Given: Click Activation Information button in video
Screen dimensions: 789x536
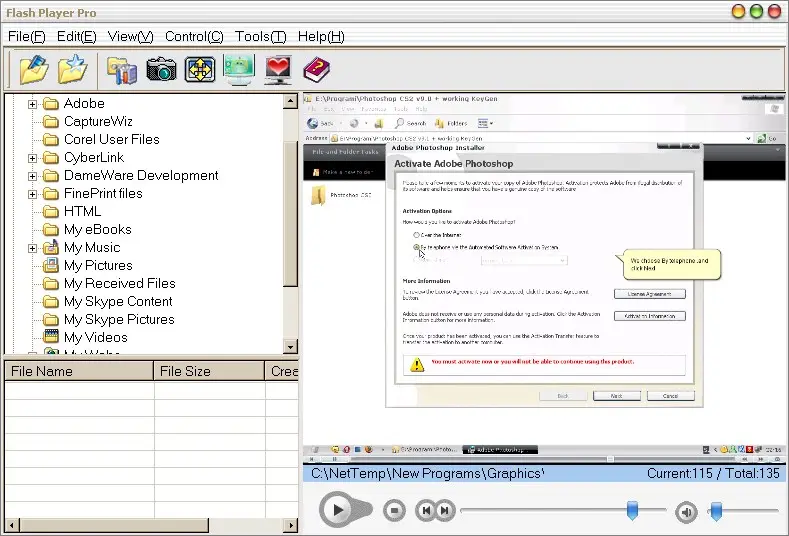Looking at the screenshot, I should 650,316.
